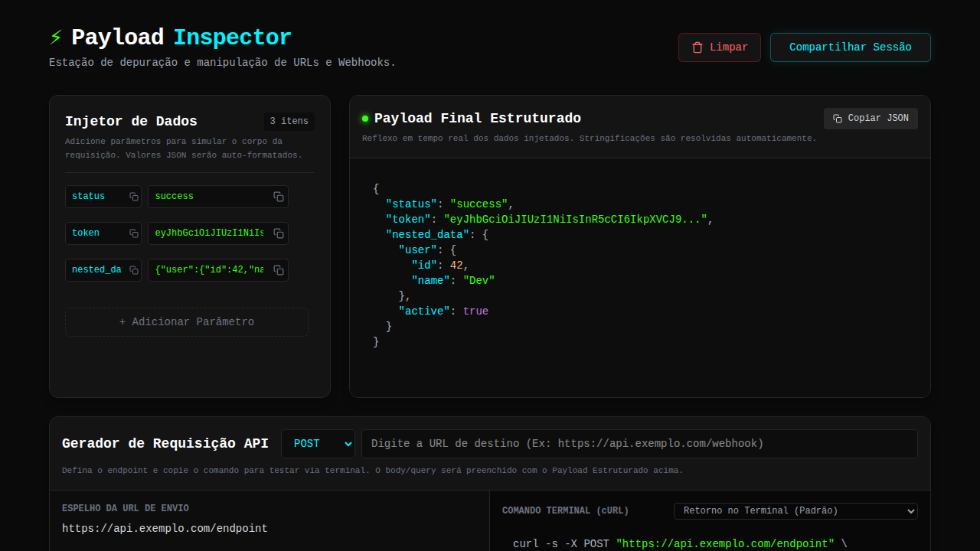This screenshot has height=551, width=980.
Task: Click the "id": 42 JSON line
Action: 439,266
